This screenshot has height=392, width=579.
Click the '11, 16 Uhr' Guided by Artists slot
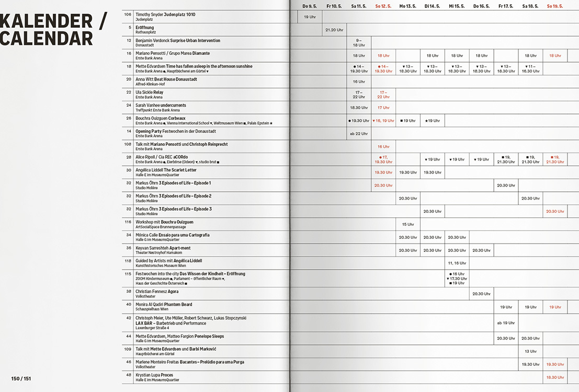[x=457, y=263]
